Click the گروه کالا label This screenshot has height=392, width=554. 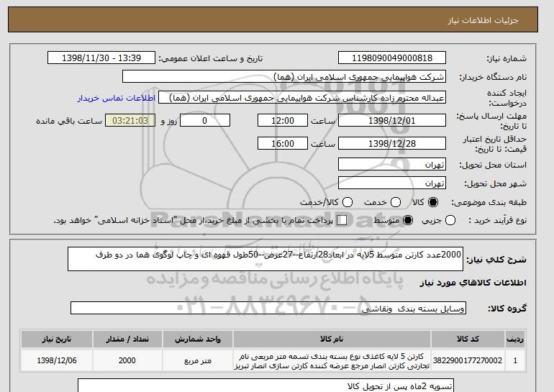coord(507,309)
